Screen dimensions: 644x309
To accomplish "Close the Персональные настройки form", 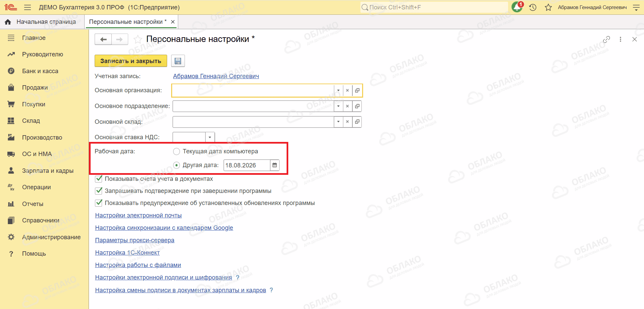I will [x=634, y=39].
